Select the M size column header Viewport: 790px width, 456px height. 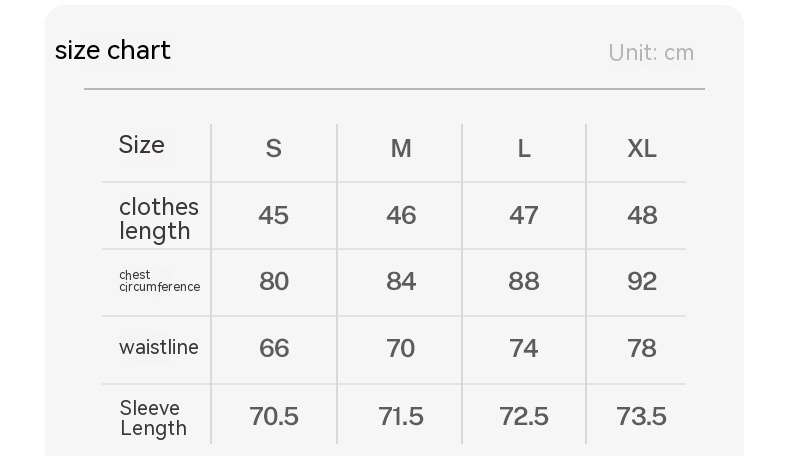(x=400, y=149)
